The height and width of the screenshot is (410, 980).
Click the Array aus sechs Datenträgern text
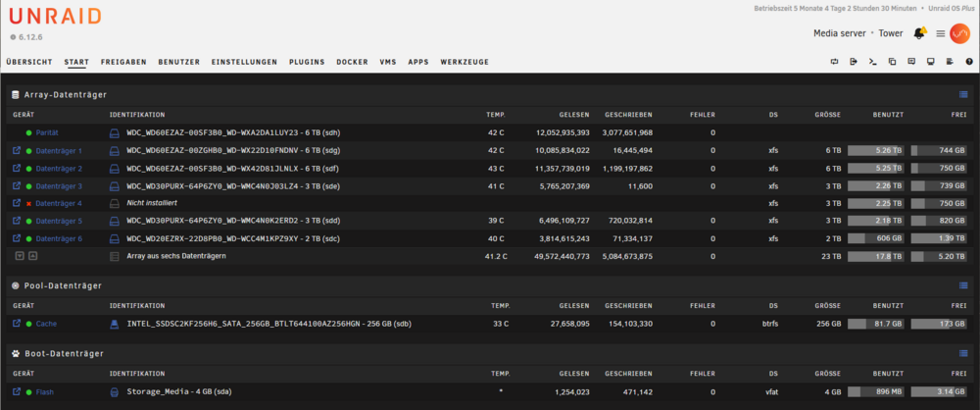pos(176,256)
